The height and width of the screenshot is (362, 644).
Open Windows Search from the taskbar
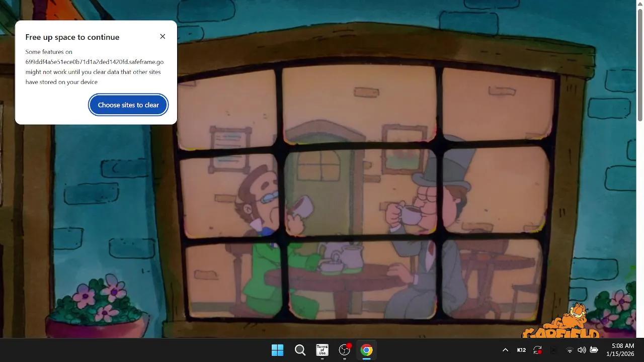[x=300, y=350]
